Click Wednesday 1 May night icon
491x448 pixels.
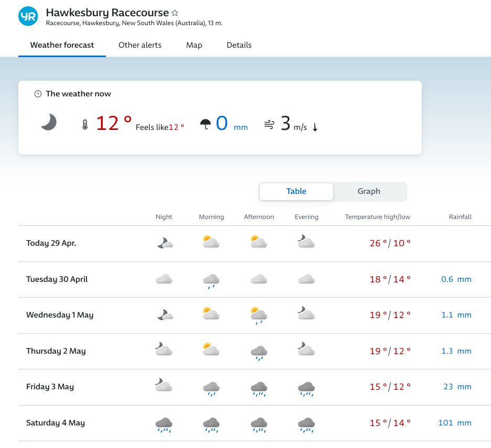165,314
